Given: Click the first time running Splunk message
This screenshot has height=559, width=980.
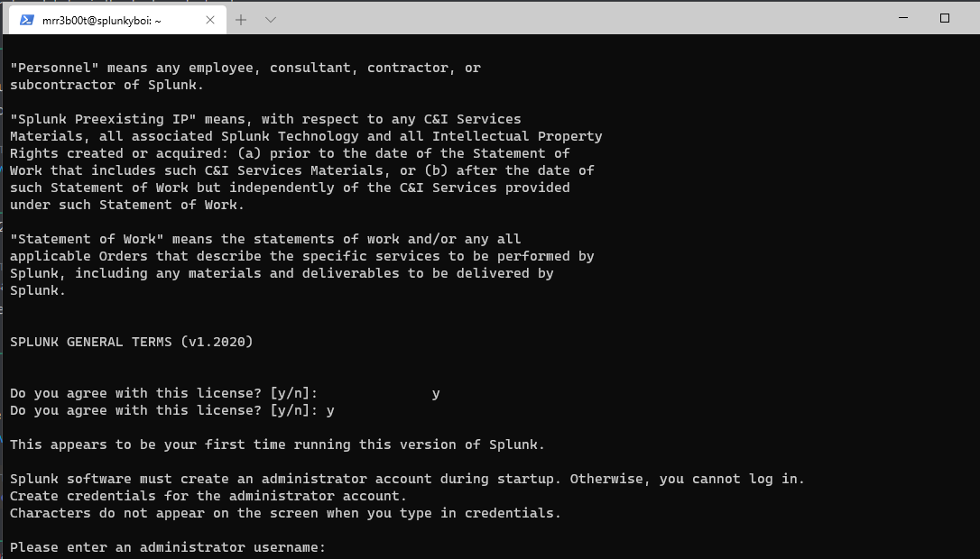Looking at the screenshot, I should point(277,444).
